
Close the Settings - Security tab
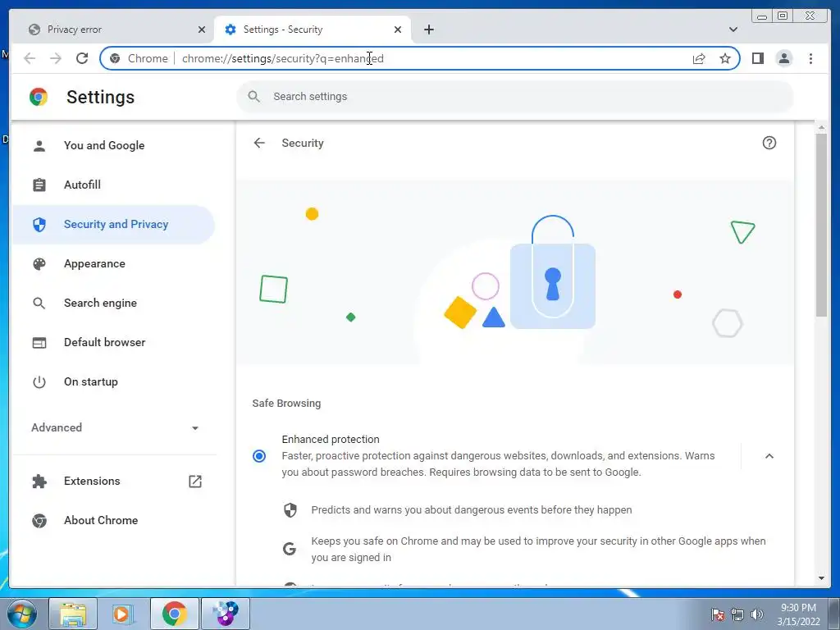398,30
